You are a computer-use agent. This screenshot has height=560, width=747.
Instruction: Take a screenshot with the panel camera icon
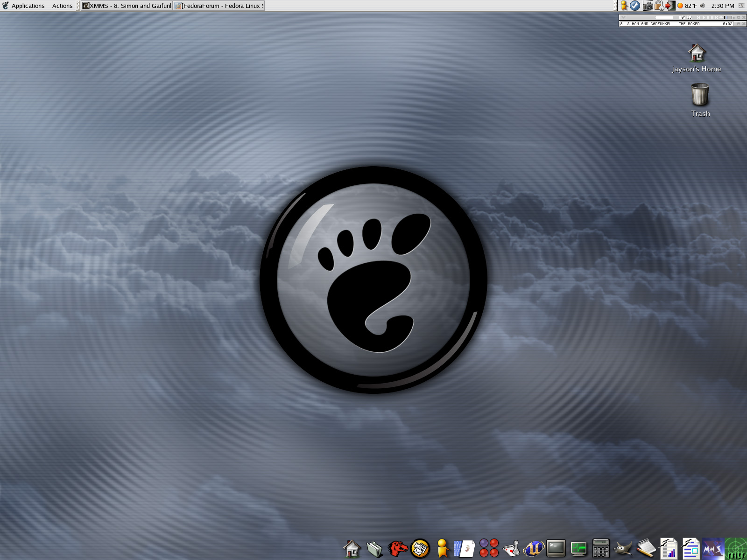pyautogui.click(x=648, y=6)
